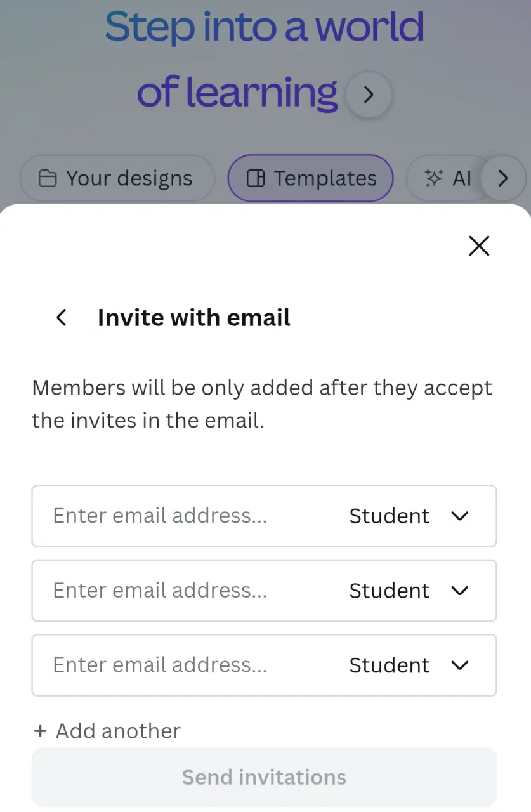This screenshot has height=812, width=531.
Task: Switch to the Your designs tab
Action: [117, 178]
